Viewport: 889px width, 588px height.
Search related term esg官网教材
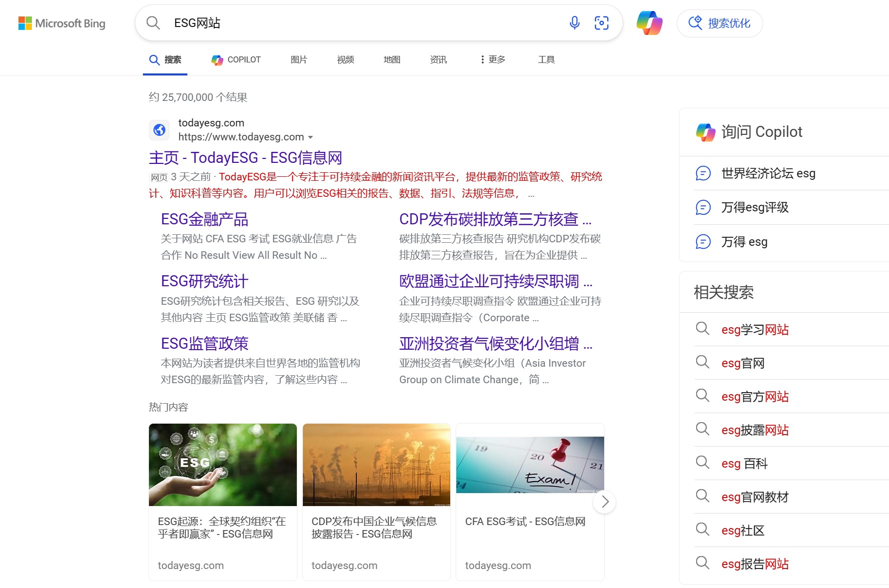[755, 497]
